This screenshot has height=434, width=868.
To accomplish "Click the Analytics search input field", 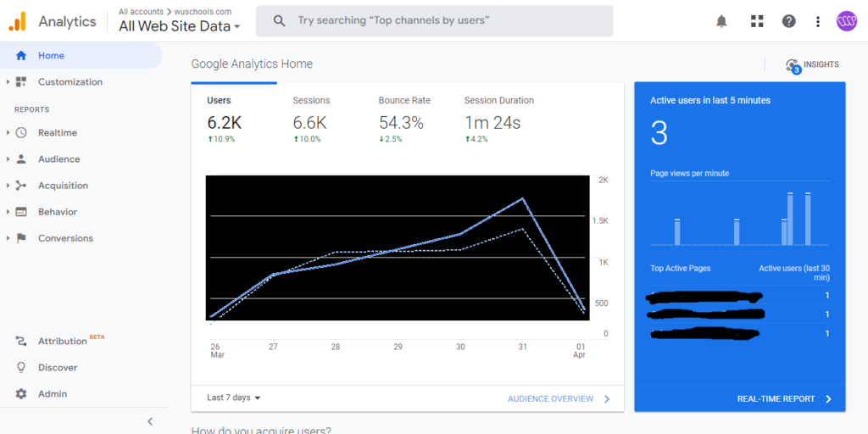I will [435, 21].
